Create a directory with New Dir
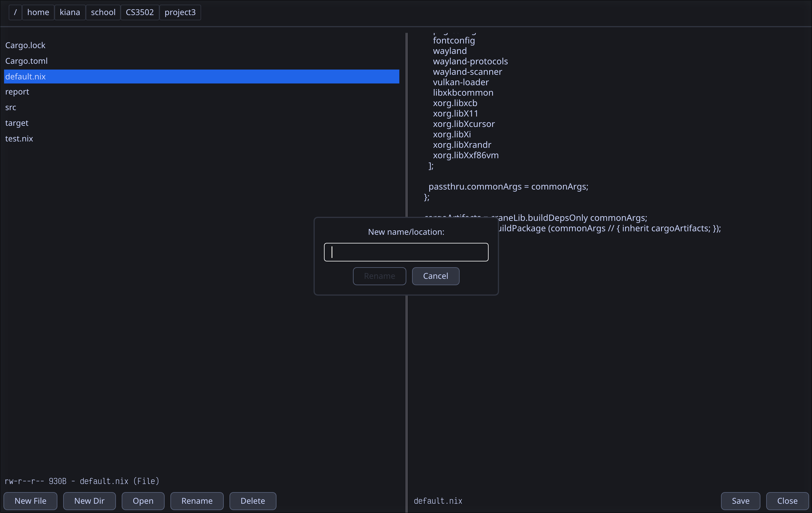The height and width of the screenshot is (513, 812). [89, 501]
